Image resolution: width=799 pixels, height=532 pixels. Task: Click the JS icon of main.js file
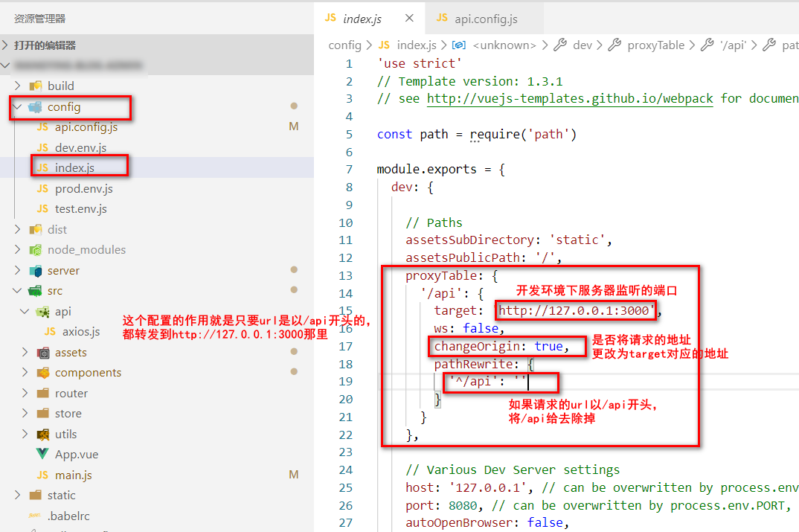coord(43,475)
